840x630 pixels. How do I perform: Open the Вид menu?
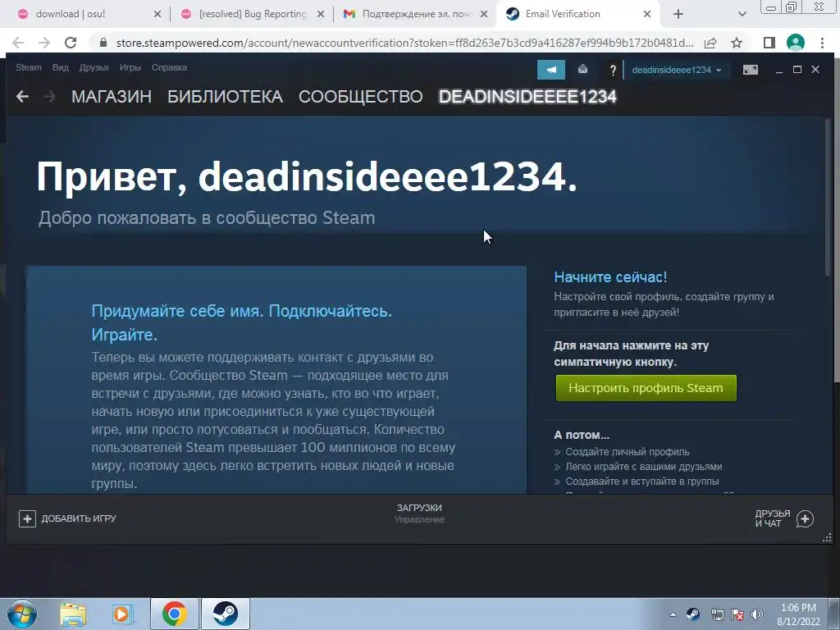pyautogui.click(x=61, y=67)
